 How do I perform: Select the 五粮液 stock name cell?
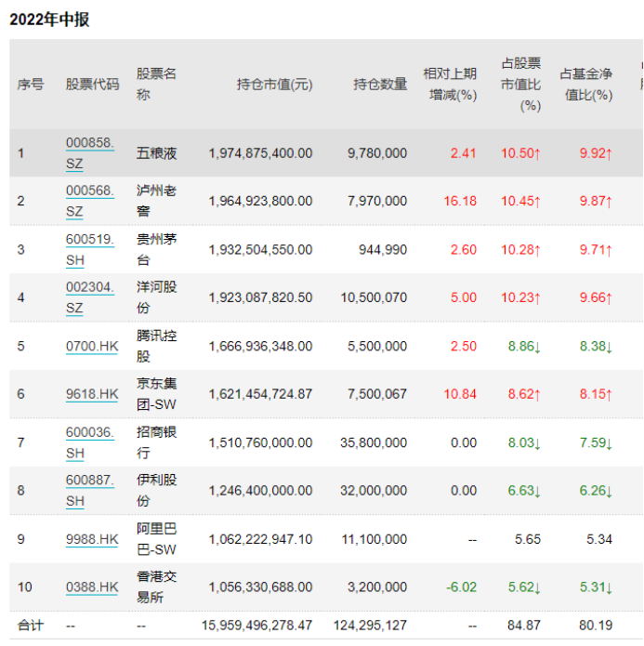tap(155, 152)
